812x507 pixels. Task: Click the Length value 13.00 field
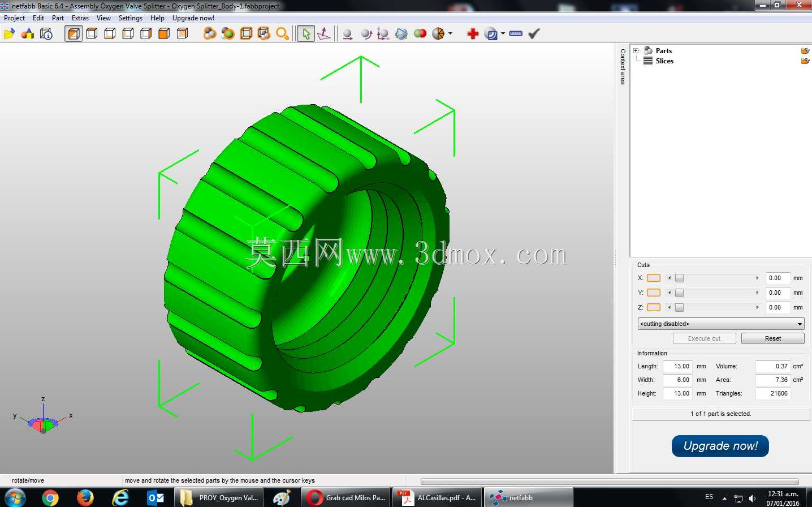pos(677,366)
